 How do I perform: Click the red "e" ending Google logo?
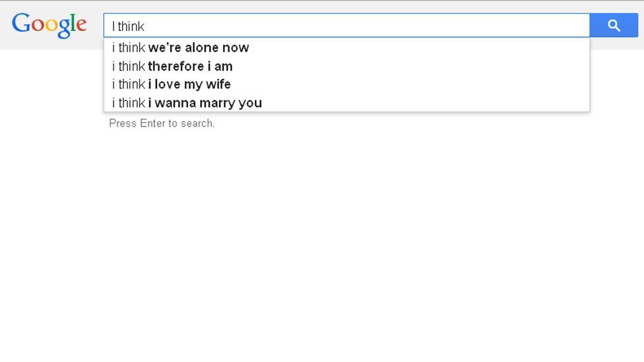pos(81,26)
